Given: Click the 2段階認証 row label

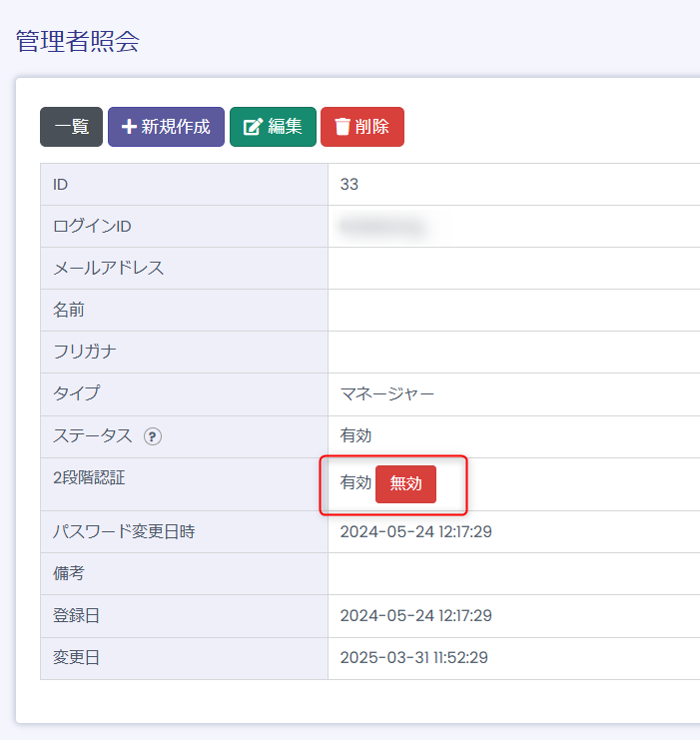Looking at the screenshot, I should 89,477.
